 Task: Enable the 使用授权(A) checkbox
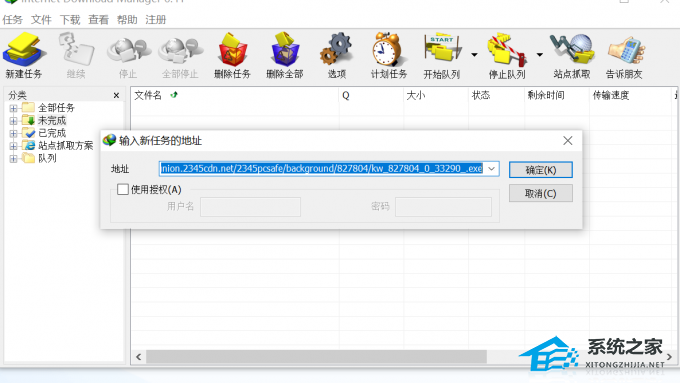(x=123, y=189)
